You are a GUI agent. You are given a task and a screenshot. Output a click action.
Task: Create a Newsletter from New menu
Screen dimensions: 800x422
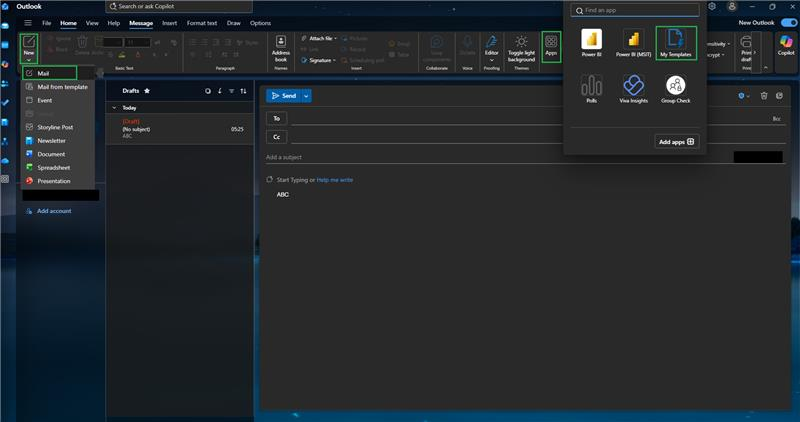(x=58, y=140)
